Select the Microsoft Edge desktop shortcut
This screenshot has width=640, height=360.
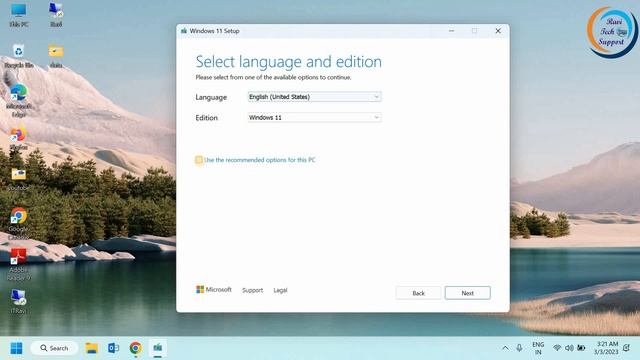18,101
